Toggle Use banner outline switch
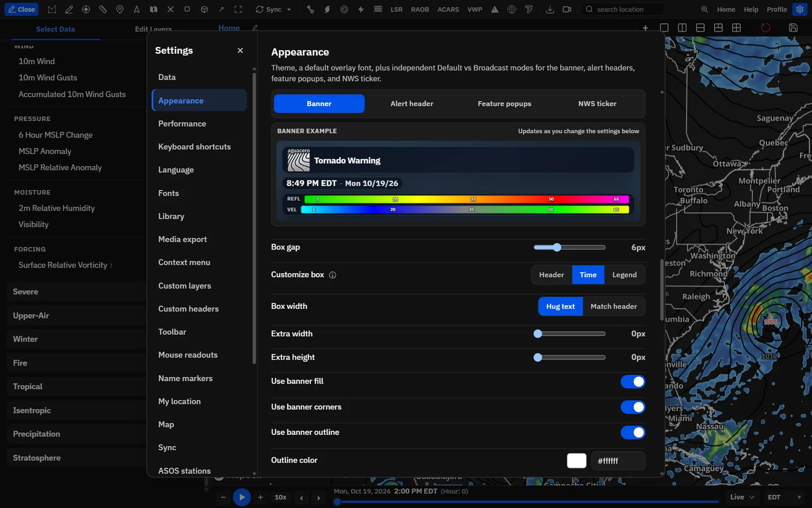The width and height of the screenshot is (812, 508). tap(633, 432)
